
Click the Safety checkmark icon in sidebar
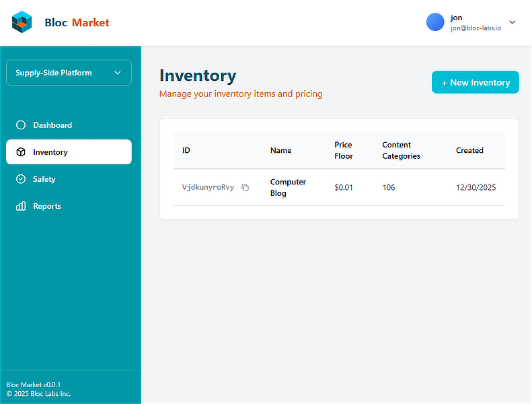[x=20, y=179]
